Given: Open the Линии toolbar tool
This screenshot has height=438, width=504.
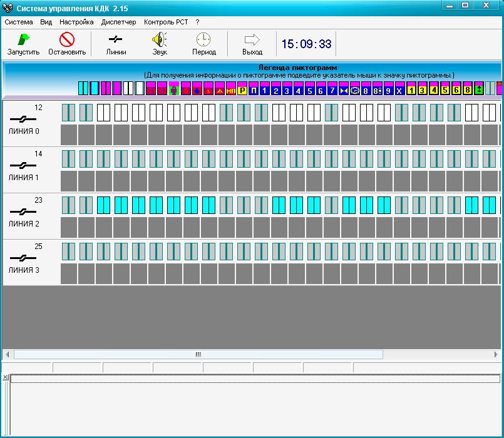Looking at the screenshot, I should click(x=116, y=40).
